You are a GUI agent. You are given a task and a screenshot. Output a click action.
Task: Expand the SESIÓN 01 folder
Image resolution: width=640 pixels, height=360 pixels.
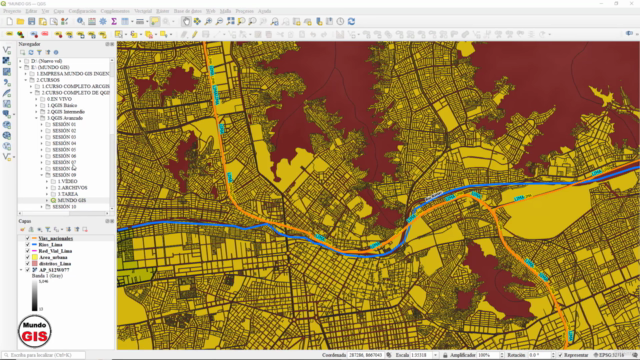coord(42,124)
